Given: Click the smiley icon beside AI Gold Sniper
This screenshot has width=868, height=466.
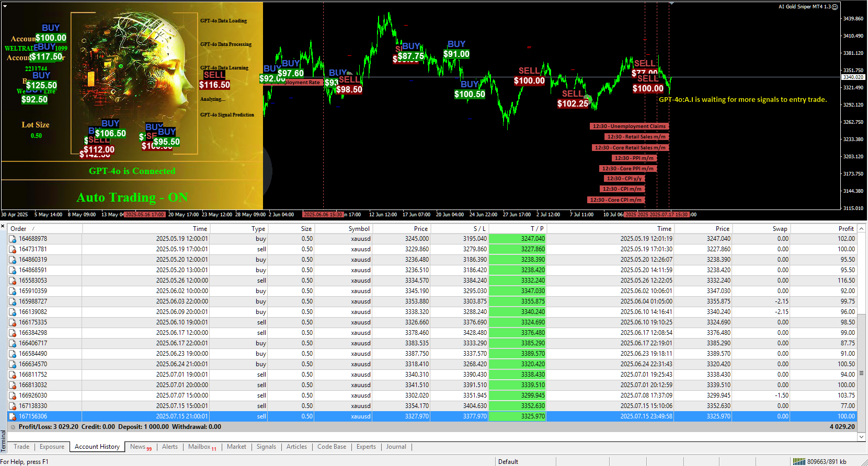Looking at the screenshot, I should [835, 7].
